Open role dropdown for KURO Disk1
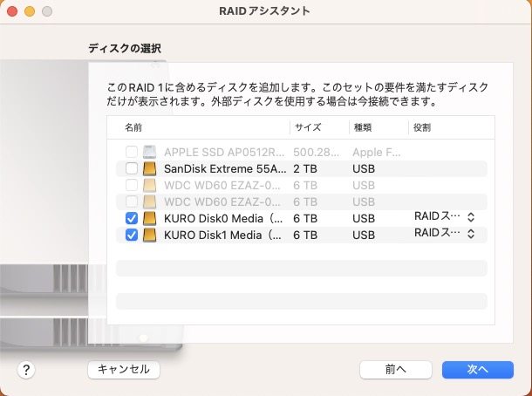The height and width of the screenshot is (396, 532). 445,234
